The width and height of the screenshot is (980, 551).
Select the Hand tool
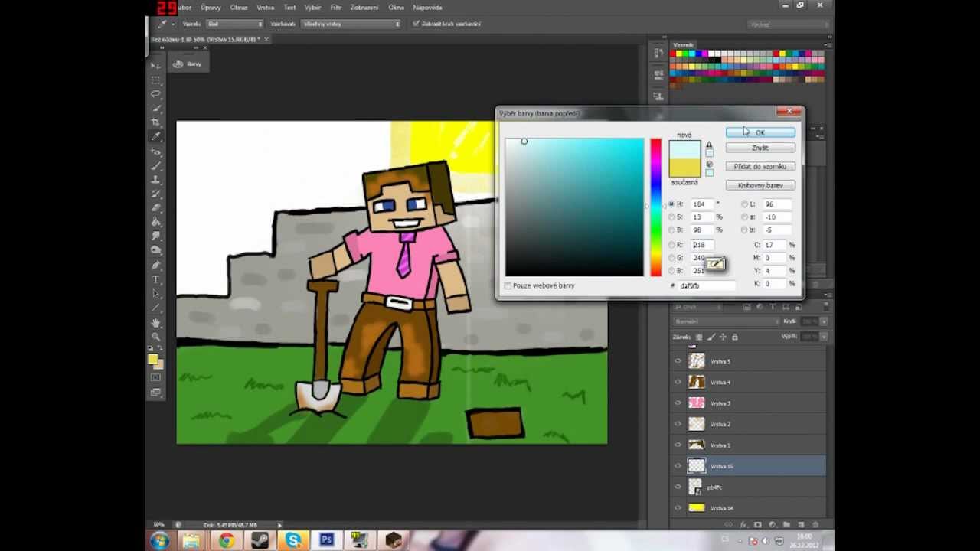click(155, 322)
